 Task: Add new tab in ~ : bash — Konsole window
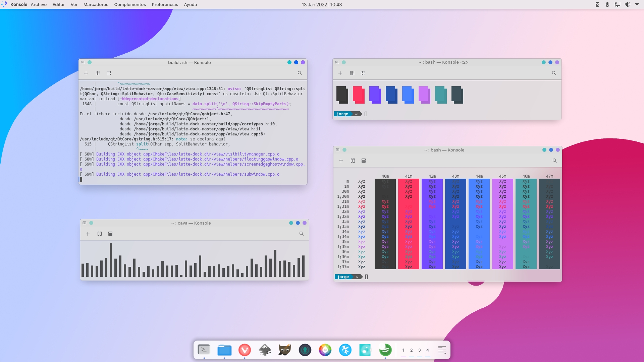[x=341, y=161]
